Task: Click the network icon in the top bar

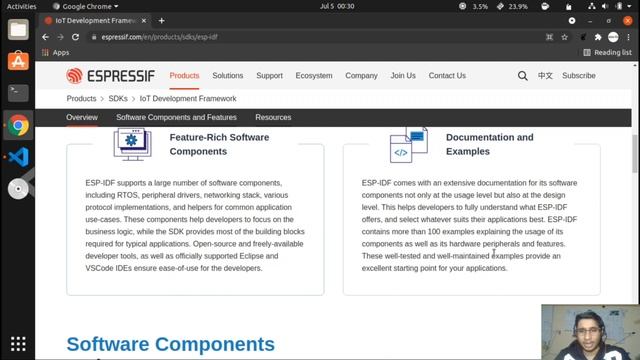Action: [591, 6]
